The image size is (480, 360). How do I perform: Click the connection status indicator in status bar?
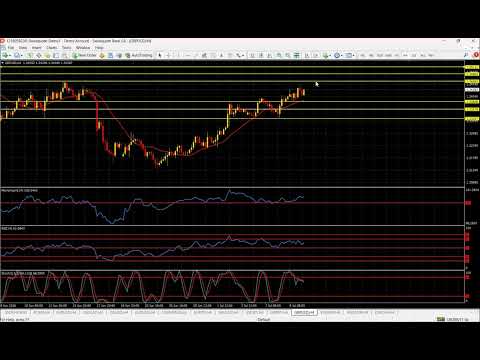tap(453, 319)
